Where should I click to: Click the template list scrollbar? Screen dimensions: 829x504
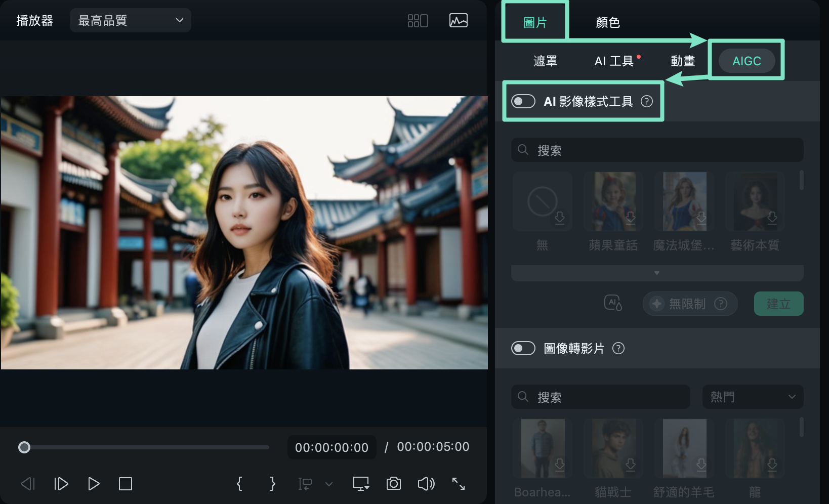pyautogui.click(x=801, y=428)
